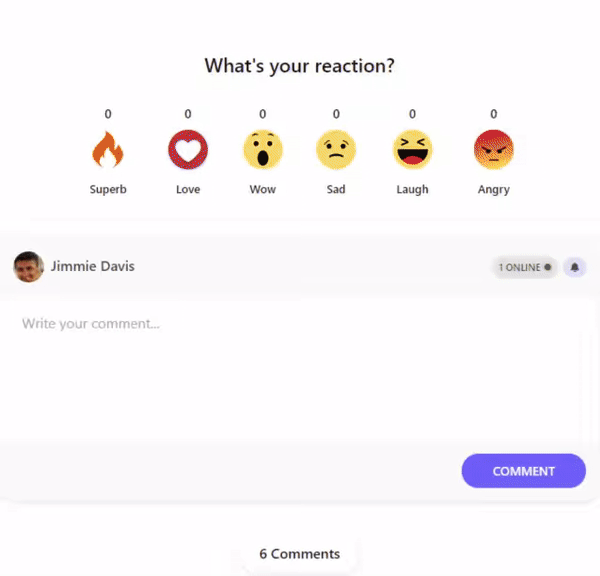React with the Laugh emoji

coord(412,150)
